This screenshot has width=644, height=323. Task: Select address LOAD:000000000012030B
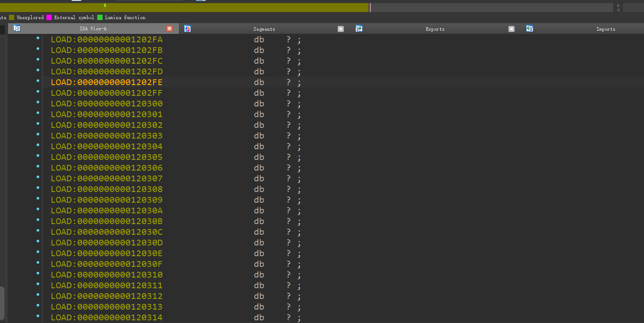pos(107,221)
